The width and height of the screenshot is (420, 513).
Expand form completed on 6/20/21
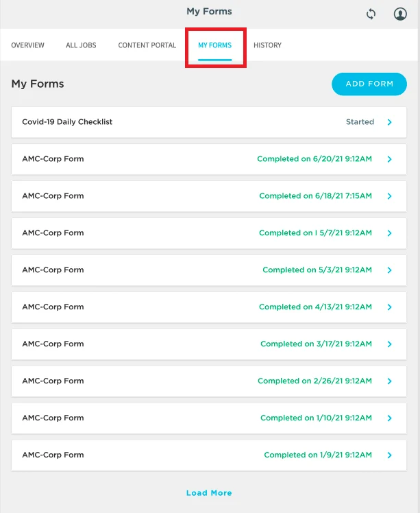click(389, 159)
